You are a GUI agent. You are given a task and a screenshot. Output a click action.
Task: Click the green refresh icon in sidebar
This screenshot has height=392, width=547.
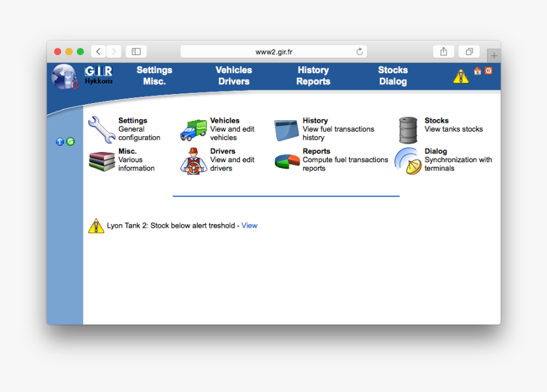coord(71,141)
